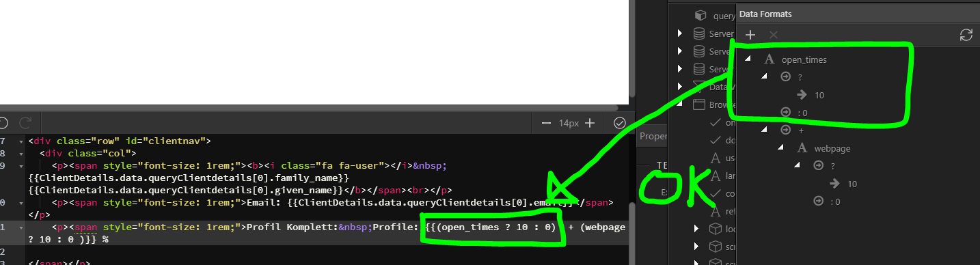Collapse the '?' node under open_times

[x=765, y=76]
